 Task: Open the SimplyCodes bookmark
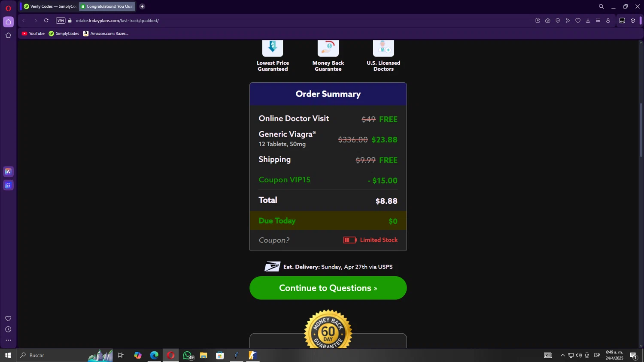point(64,33)
